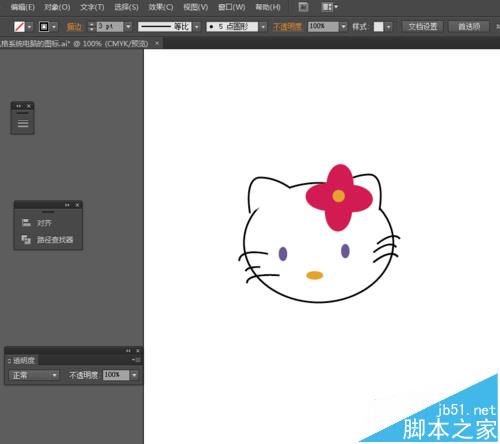Viewport: 500px width, 444px height.
Task: Click the control bar opacity 100% field
Action: point(323,27)
